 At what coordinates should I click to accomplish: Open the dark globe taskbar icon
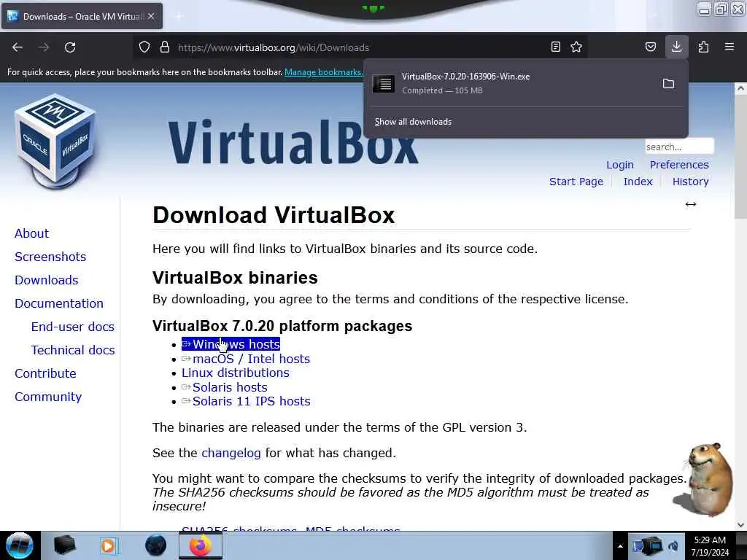click(x=156, y=545)
